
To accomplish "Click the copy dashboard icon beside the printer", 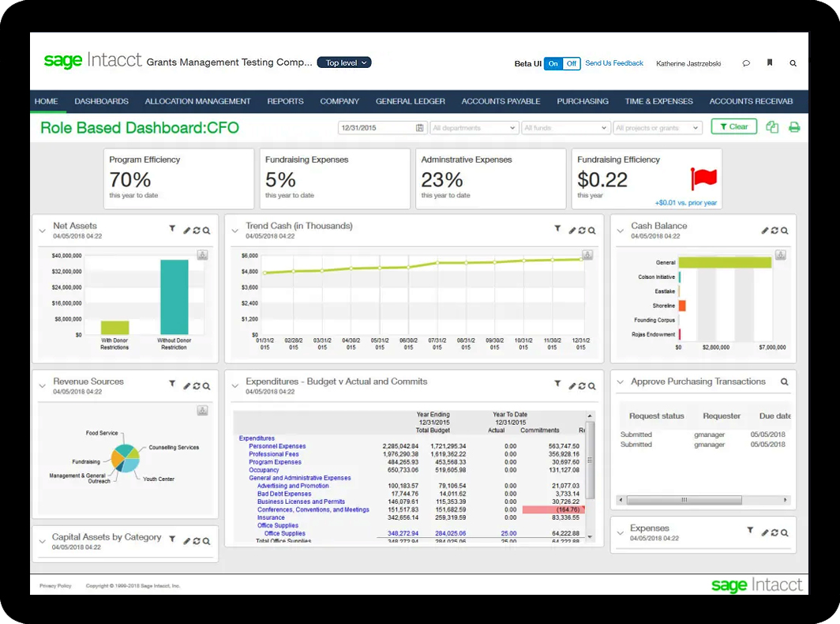I will coord(772,126).
